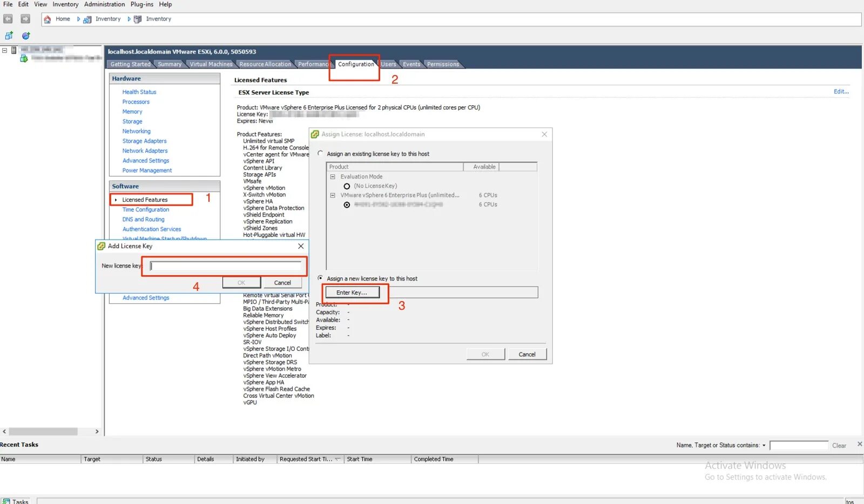Click the inventory pane scroll right arrow
Image resolution: width=864 pixels, height=504 pixels.
tap(97, 432)
